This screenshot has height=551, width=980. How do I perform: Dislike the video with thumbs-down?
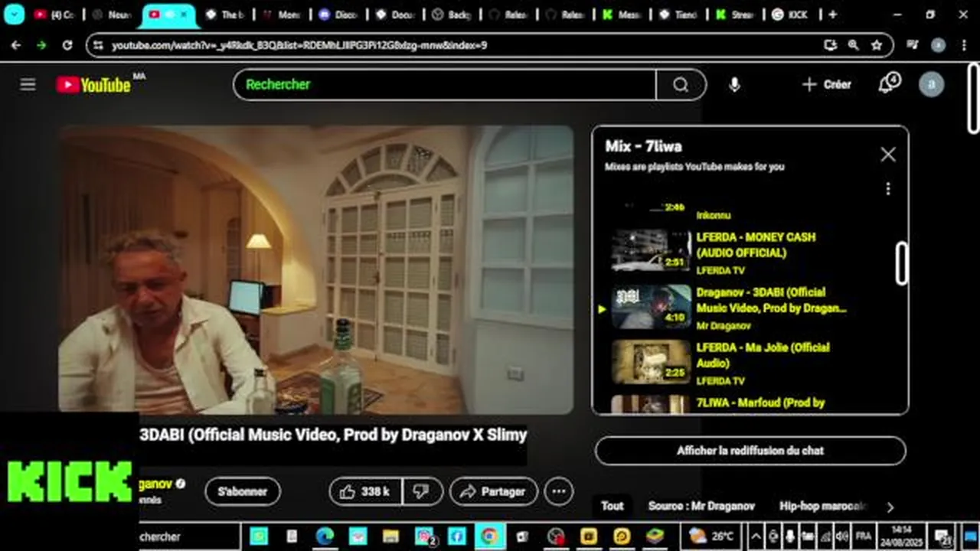coord(422,491)
